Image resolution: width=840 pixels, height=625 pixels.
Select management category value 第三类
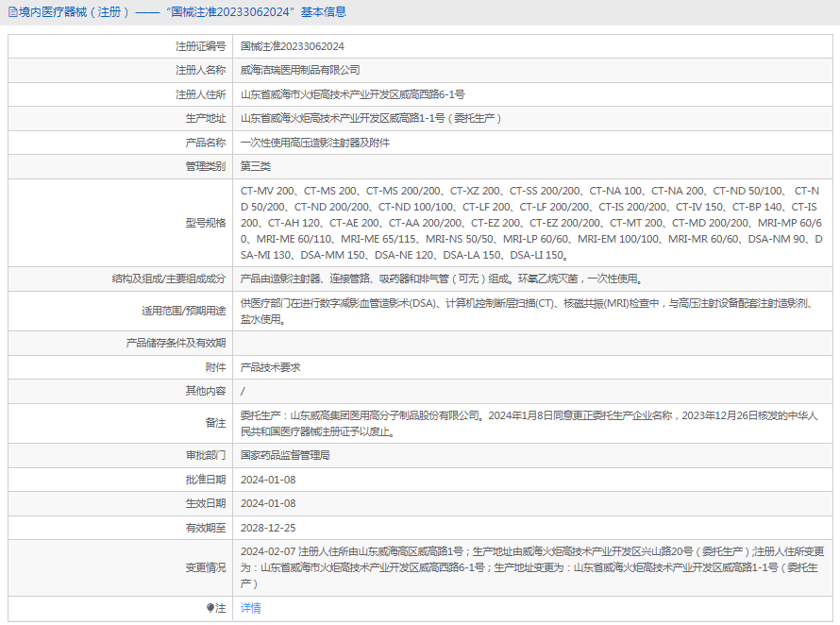[x=256, y=166]
